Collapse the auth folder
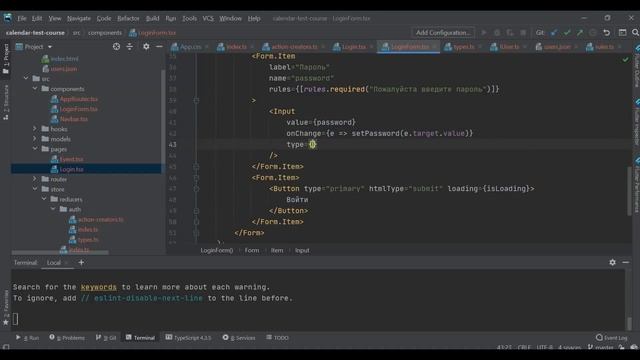This screenshot has width=640, height=360. point(53,209)
